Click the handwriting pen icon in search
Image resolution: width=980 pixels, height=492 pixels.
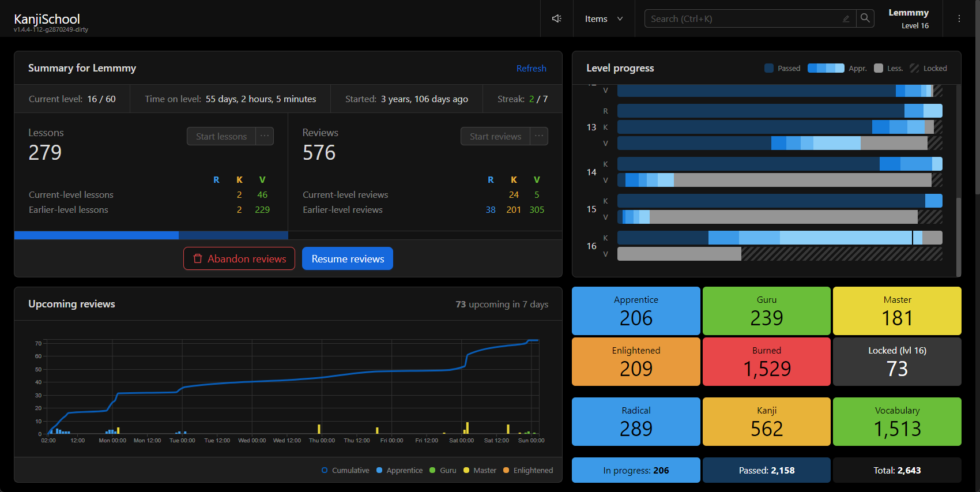846,18
